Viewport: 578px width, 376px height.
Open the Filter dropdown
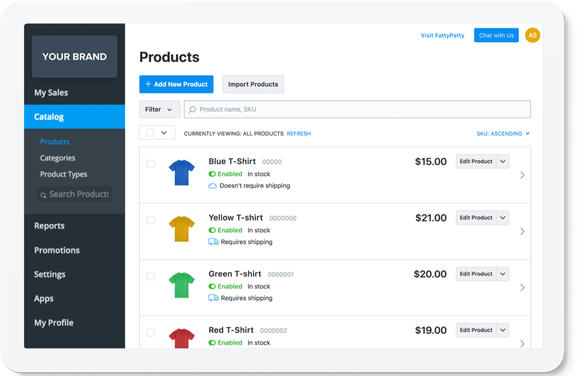coord(159,109)
